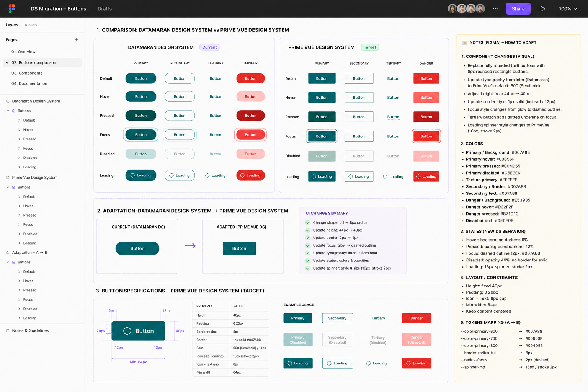Select Datamaran Design System frame icon
588x392 pixels.
click(x=8, y=101)
